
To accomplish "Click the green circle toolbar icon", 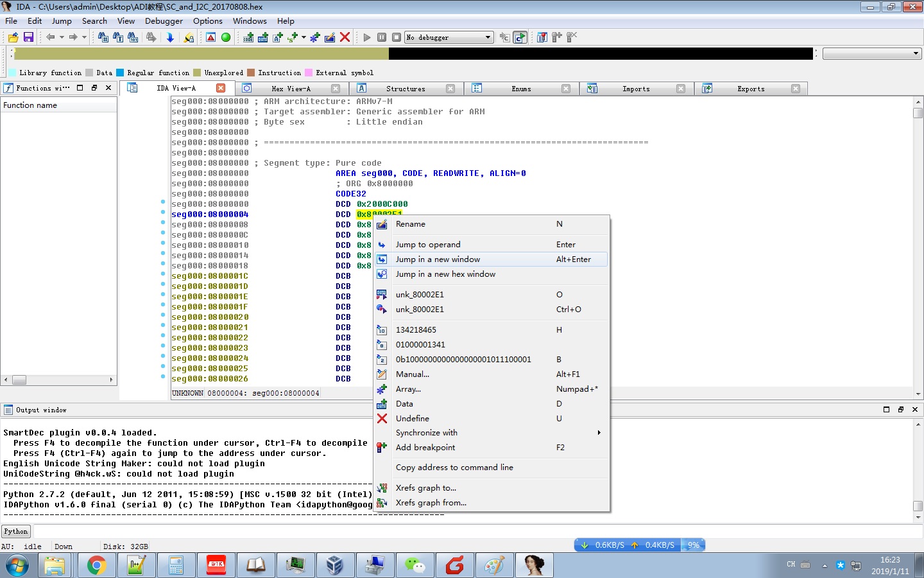I will point(226,37).
